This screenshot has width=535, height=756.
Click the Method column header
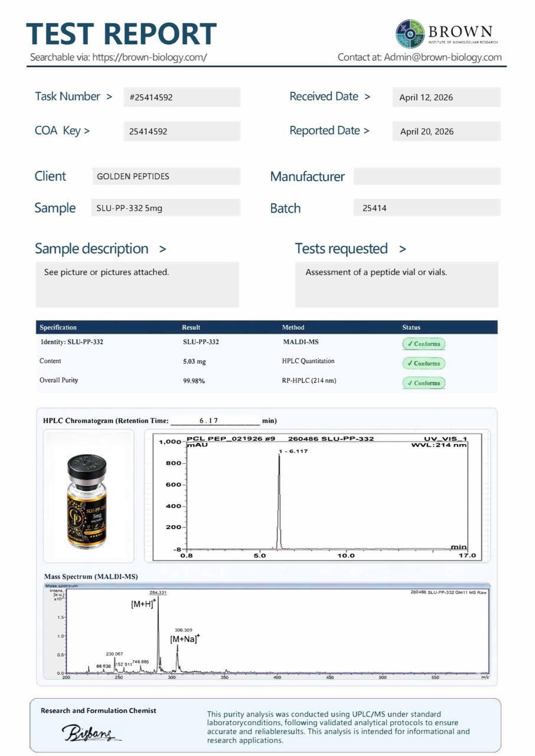(293, 327)
